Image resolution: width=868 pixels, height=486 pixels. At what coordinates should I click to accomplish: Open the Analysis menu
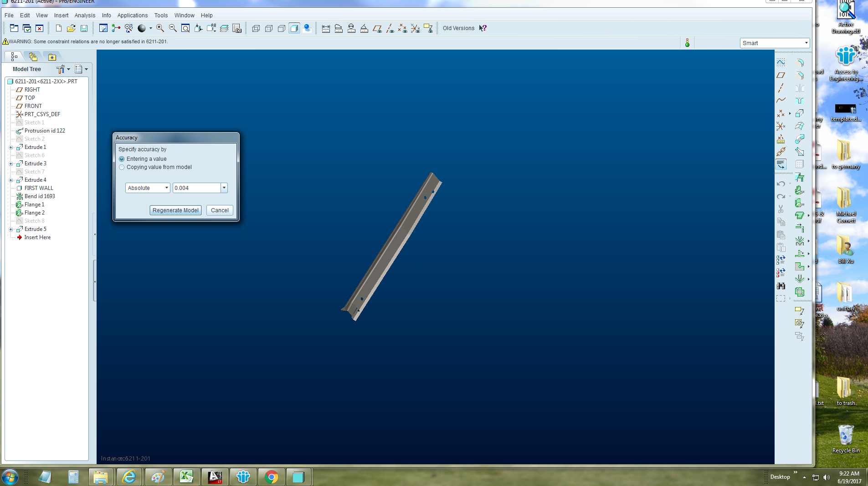85,15
